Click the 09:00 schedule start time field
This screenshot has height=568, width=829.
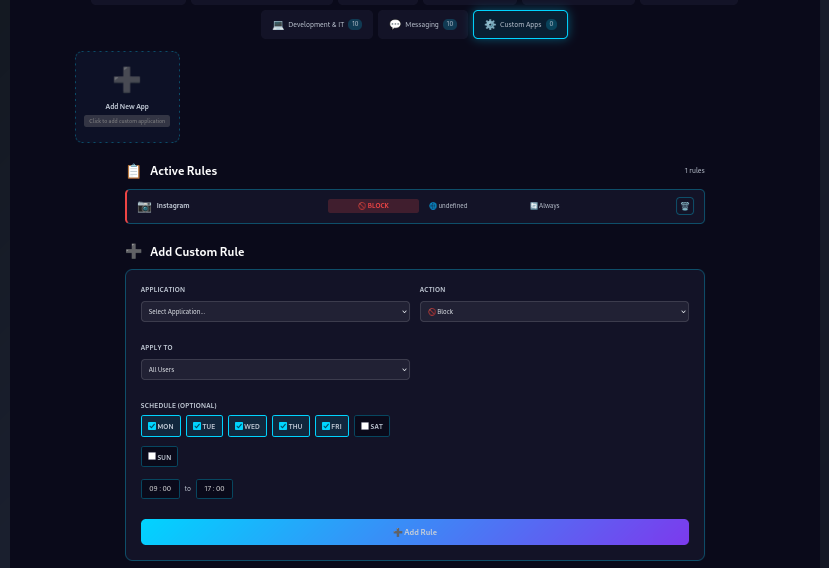(160, 489)
